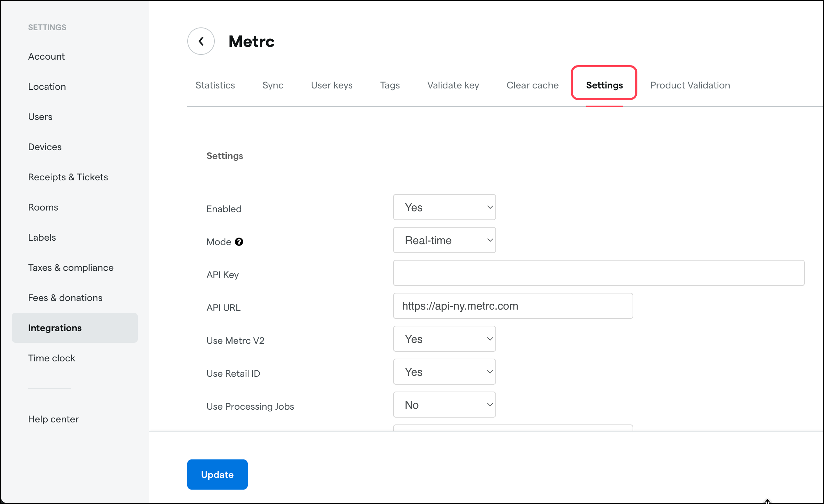The height and width of the screenshot is (504, 824).
Task: Open the Enabled dropdown
Action: 444,207
